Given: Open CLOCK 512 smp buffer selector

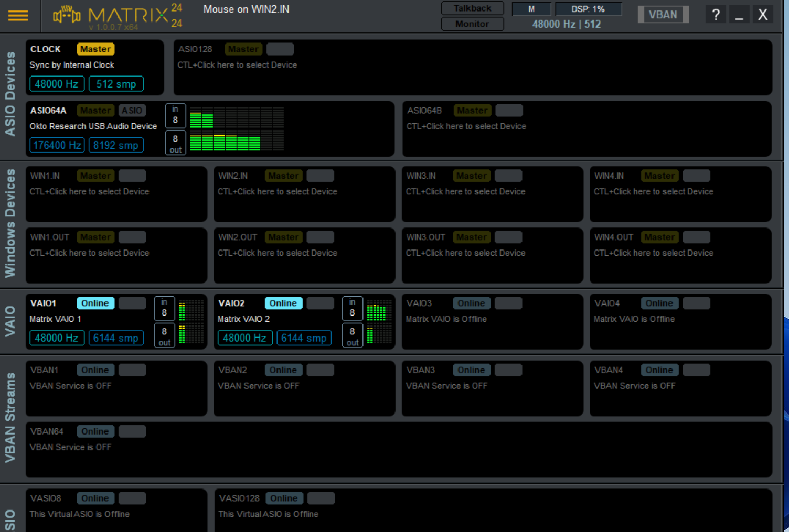Looking at the screenshot, I should coord(116,84).
